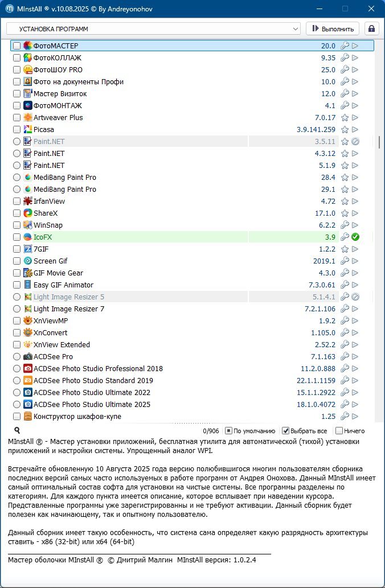Click the Paint.NET 5.1.9 entry name
Screen dimensions: 385x588
[x=49, y=166]
